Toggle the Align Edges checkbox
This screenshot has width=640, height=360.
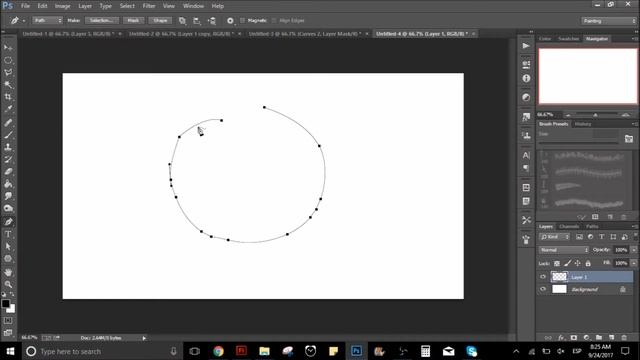(x=274, y=20)
